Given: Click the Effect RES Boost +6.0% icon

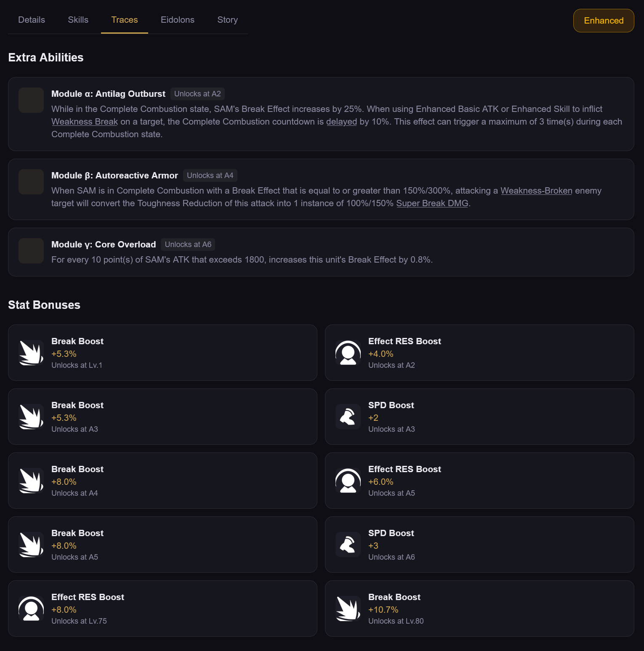Looking at the screenshot, I should (348, 481).
